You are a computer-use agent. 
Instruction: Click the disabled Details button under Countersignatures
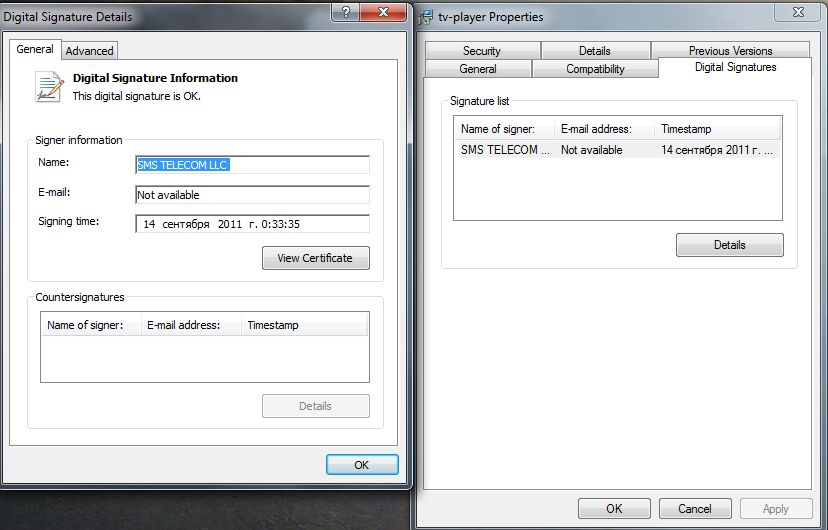coord(316,406)
